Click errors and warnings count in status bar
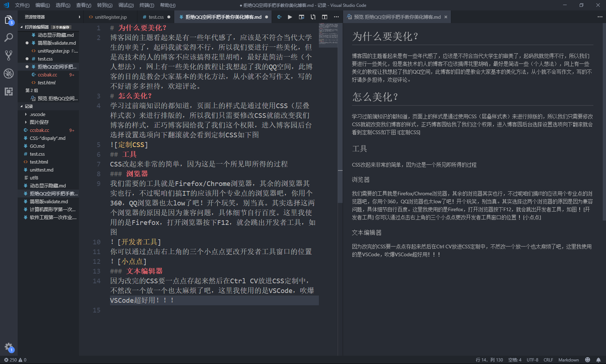This screenshot has width=606, height=364. pos(15,360)
